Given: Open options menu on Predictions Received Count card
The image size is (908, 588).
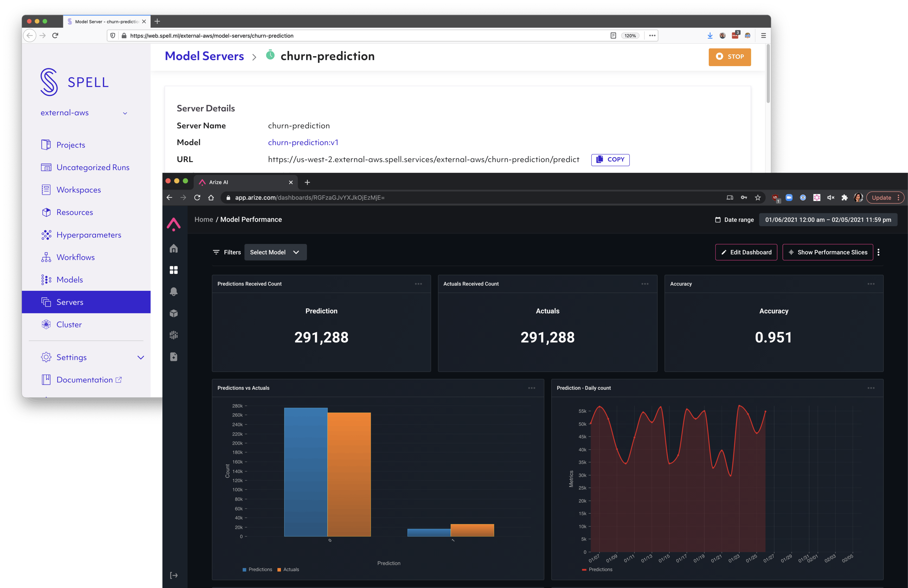Looking at the screenshot, I should [418, 284].
